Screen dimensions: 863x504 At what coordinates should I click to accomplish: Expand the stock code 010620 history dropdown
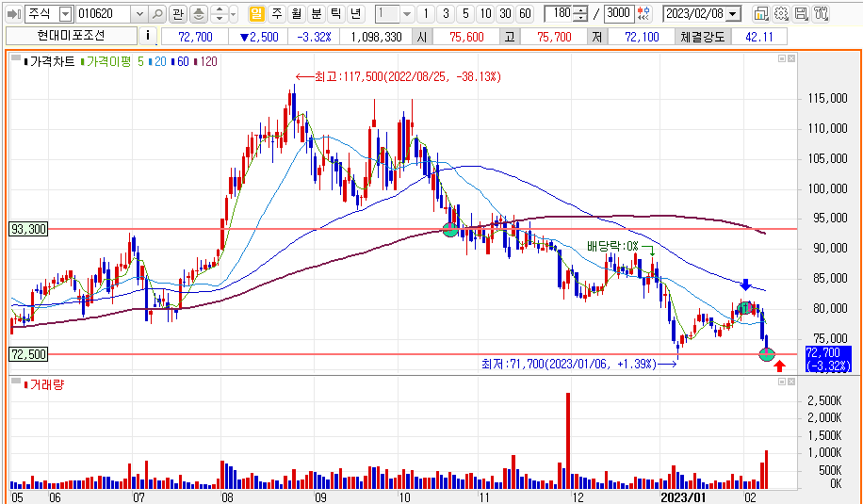coord(139,14)
